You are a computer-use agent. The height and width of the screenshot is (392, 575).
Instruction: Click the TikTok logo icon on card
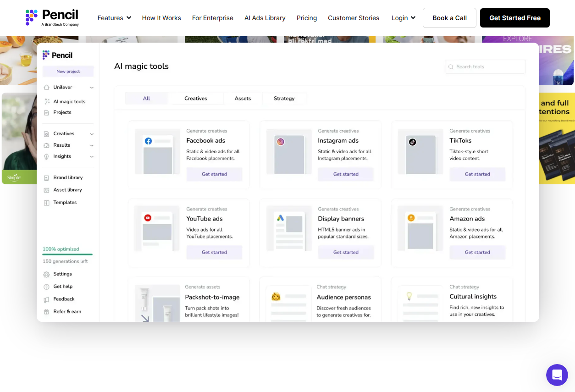[412, 142]
